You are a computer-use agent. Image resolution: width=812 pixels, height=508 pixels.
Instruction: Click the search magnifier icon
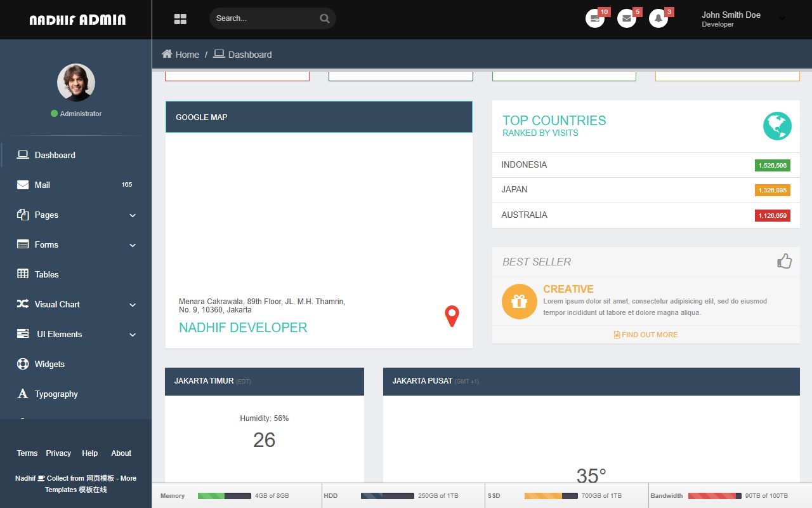click(x=324, y=18)
